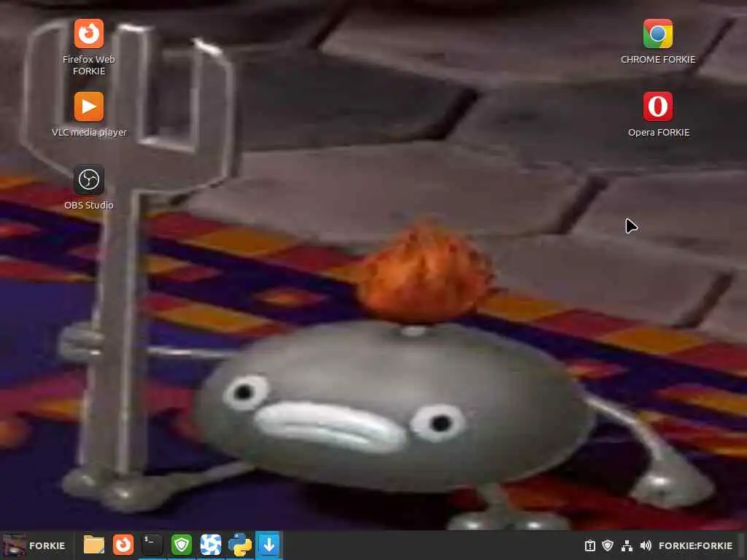The width and height of the screenshot is (747, 560).
Task: Open the Firefox Web FORKIE desktop icon
Action: point(88,47)
